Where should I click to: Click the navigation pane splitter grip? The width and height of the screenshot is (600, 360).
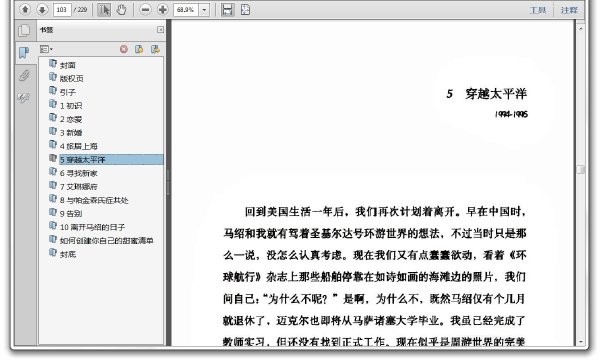point(168,183)
